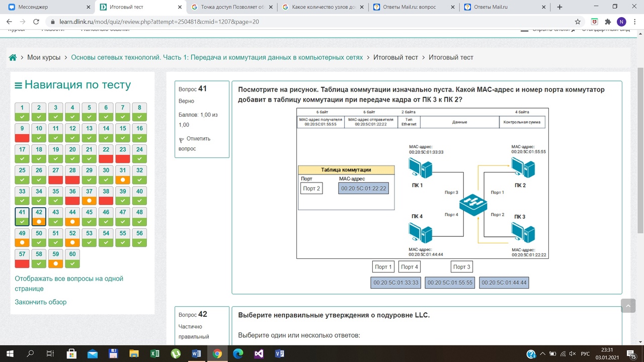Open Основы сетевых технологий course link

coord(217,57)
